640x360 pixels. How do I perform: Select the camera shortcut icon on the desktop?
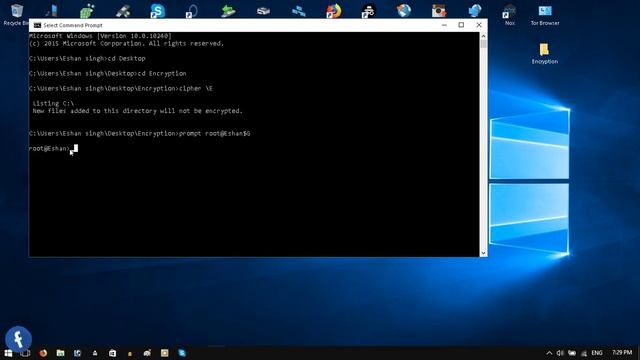[439, 11]
